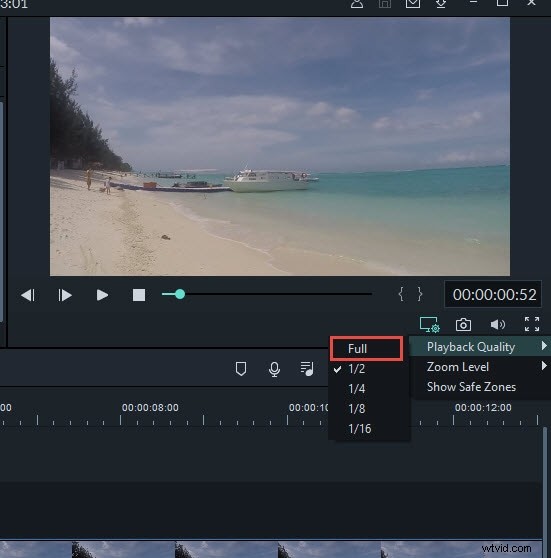Choose 1/4 playback quality
Image resolution: width=551 pixels, height=558 pixels.
(369, 389)
